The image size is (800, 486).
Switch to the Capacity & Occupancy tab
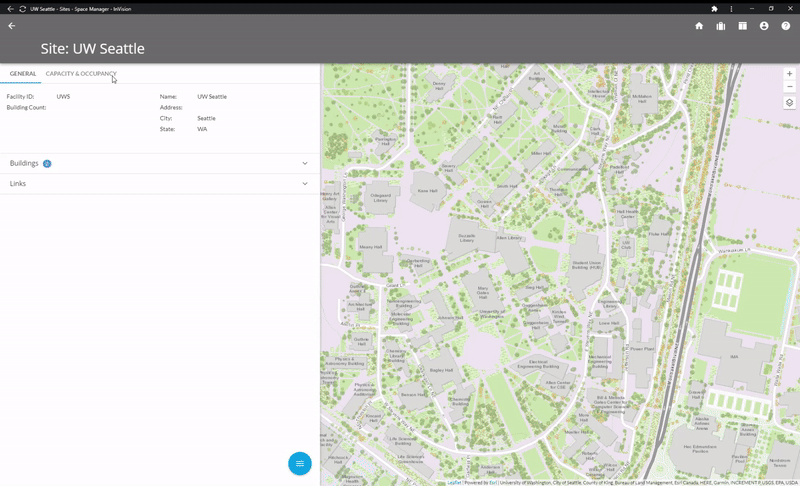pos(81,74)
